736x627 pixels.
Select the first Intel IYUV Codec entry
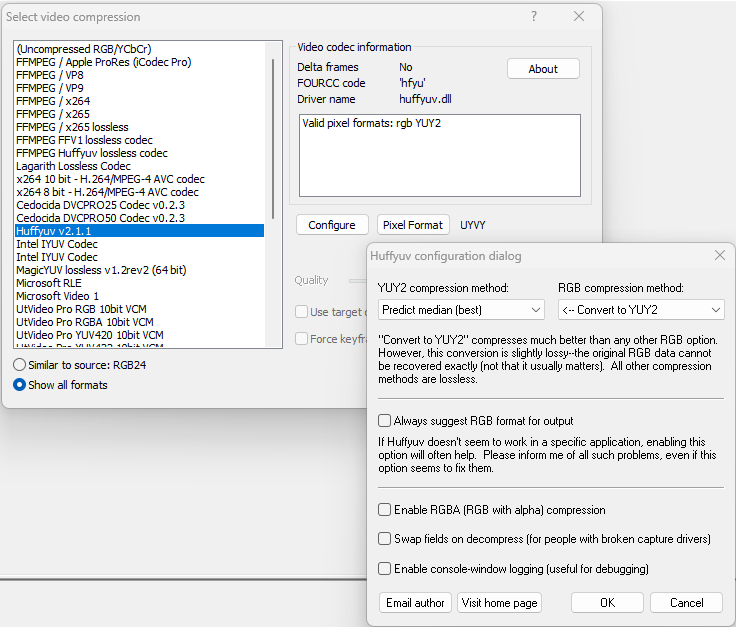click(139, 244)
